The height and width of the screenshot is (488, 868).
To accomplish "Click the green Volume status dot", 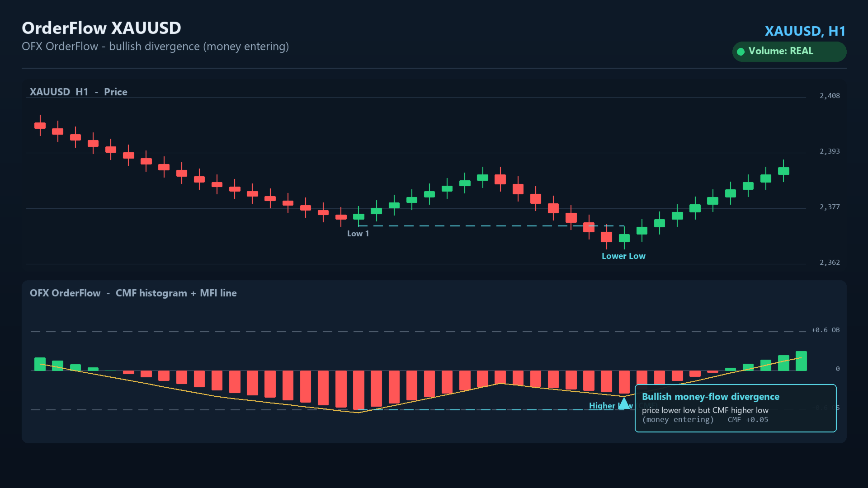I will tap(741, 52).
